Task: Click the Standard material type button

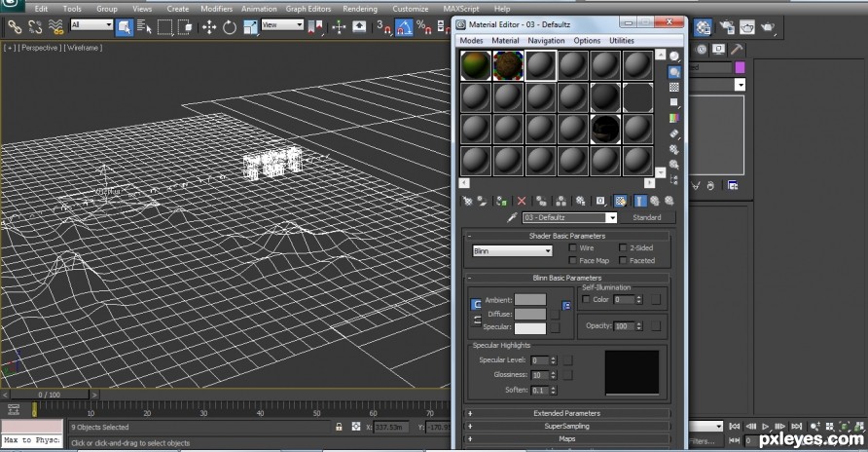Action: click(646, 217)
